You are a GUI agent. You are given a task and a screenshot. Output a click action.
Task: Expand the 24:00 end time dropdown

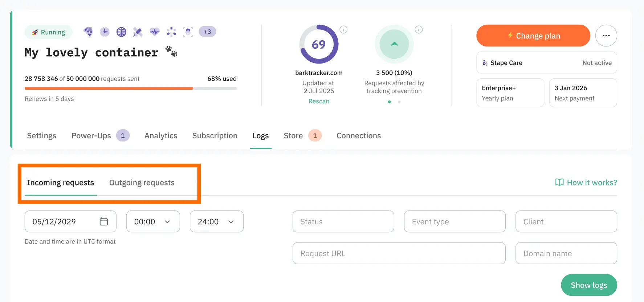point(216,221)
